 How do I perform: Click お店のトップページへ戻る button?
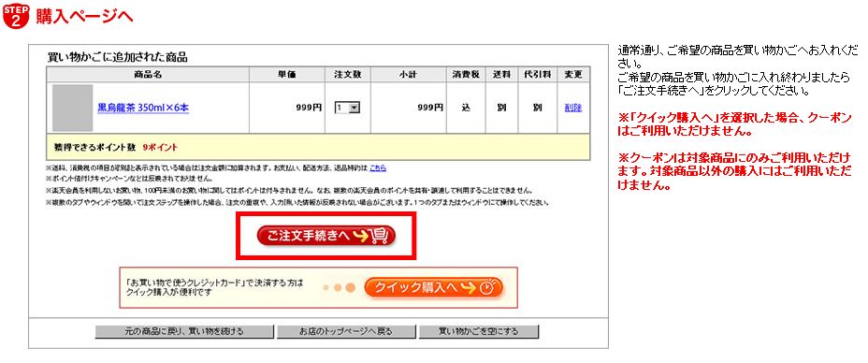345,332
